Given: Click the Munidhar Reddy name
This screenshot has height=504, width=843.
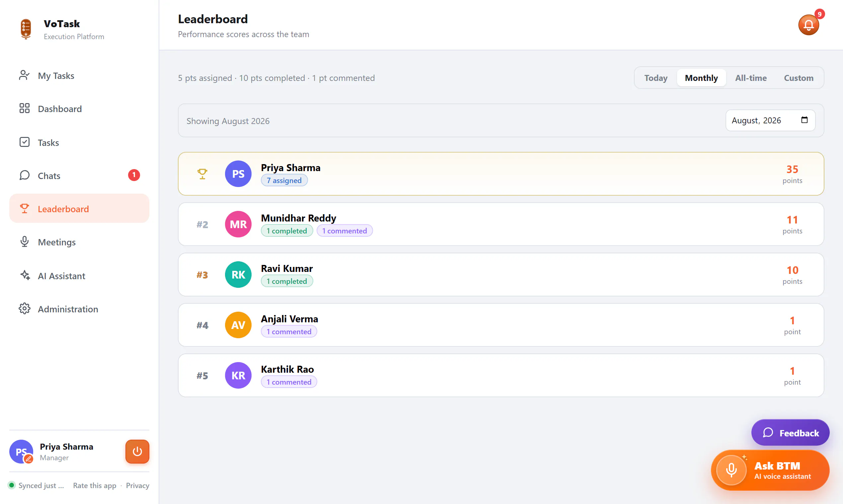Looking at the screenshot, I should click(298, 218).
